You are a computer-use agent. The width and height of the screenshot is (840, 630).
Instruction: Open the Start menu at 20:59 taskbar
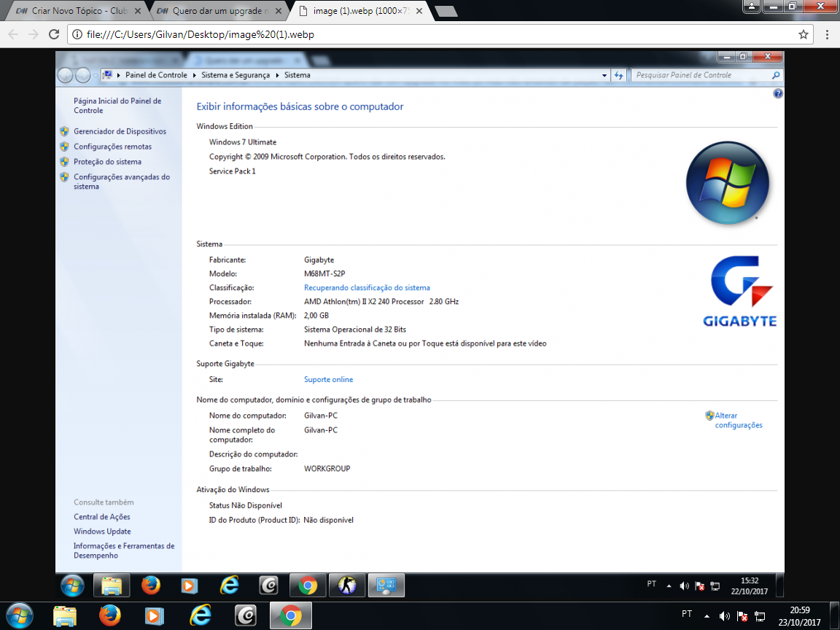pyautogui.click(x=20, y=615)
